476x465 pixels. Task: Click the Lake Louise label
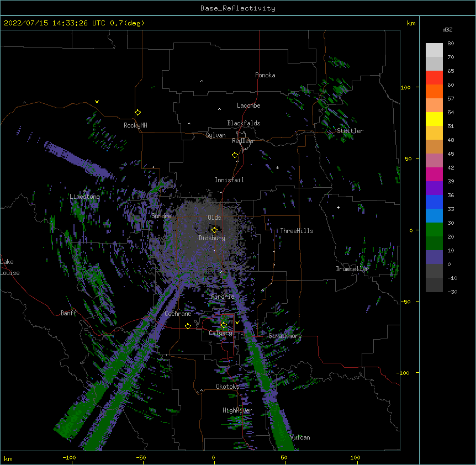point(9,267)
